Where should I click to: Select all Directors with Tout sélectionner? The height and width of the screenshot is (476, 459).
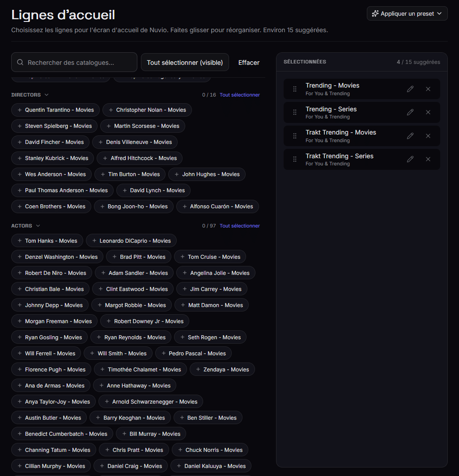(240, 95)
